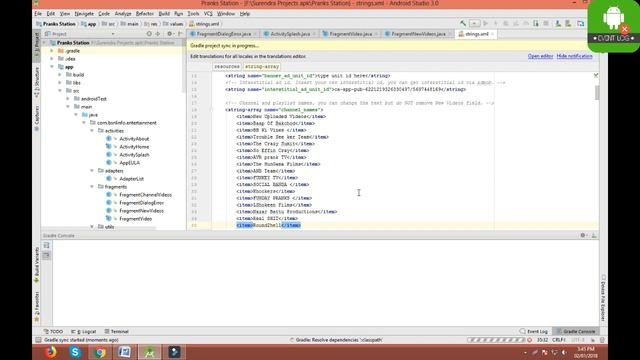The image size is (640, 360).
Task: Open Firefox from the taskbar
Action: (x=51, y=352)
